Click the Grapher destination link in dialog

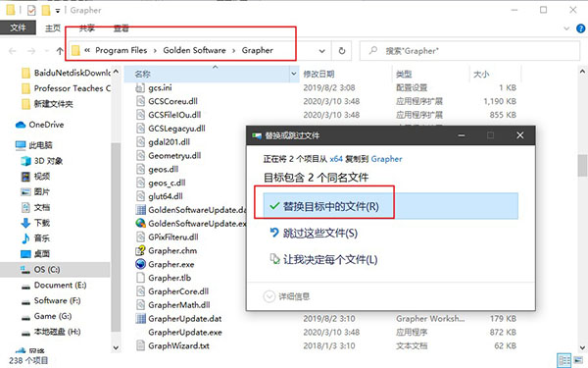click(387, 159)
